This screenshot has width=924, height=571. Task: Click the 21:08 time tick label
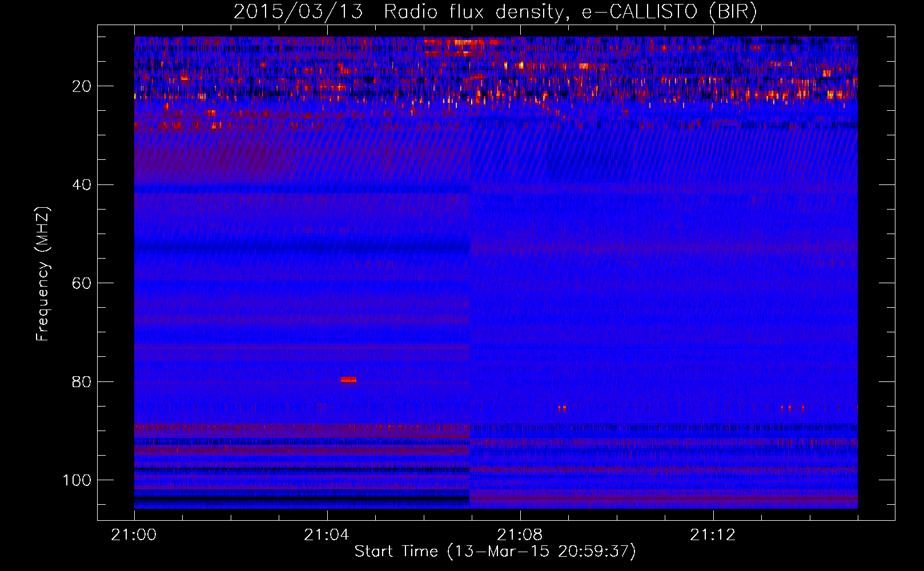click(520, 535)
